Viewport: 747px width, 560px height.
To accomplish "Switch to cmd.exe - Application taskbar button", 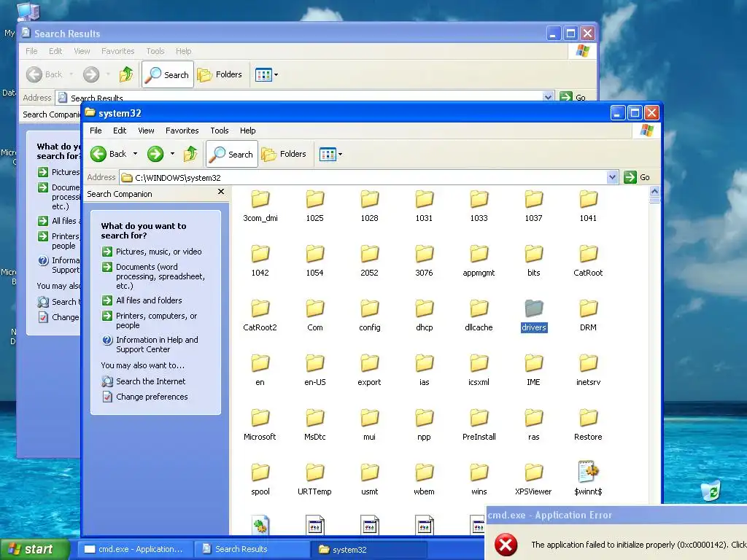I will (x=133, y=549).
